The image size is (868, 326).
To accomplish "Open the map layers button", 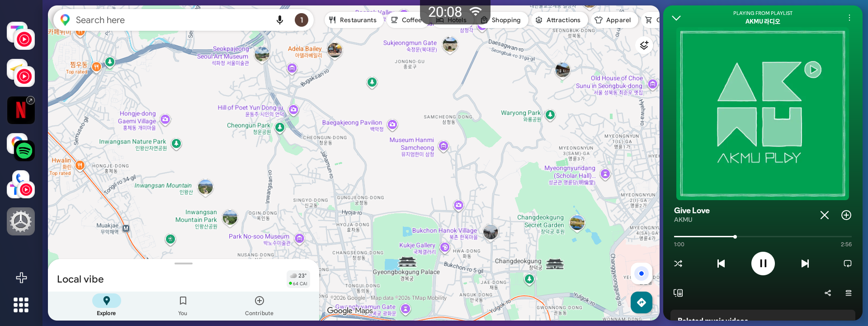I will [x=644, y=45].
